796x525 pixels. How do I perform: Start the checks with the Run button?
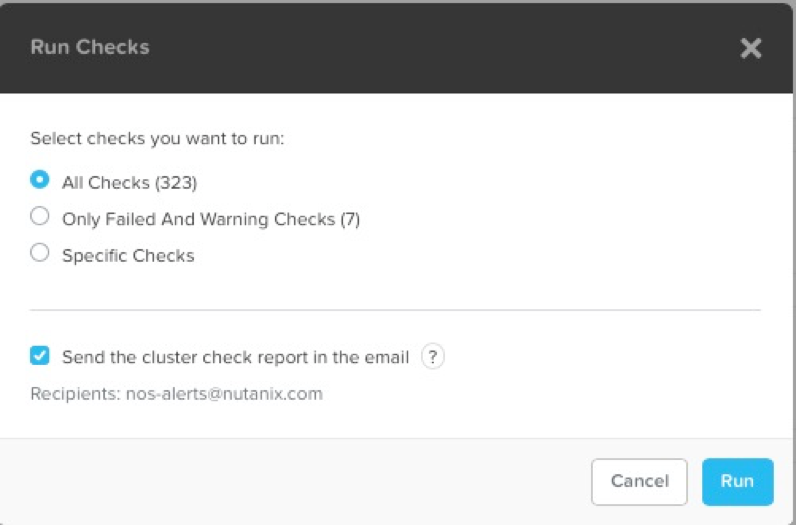(x=738, y=481)
